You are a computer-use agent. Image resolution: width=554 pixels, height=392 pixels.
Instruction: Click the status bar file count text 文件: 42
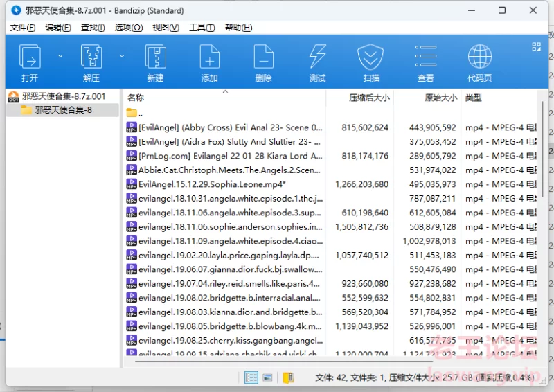(332, 378)
